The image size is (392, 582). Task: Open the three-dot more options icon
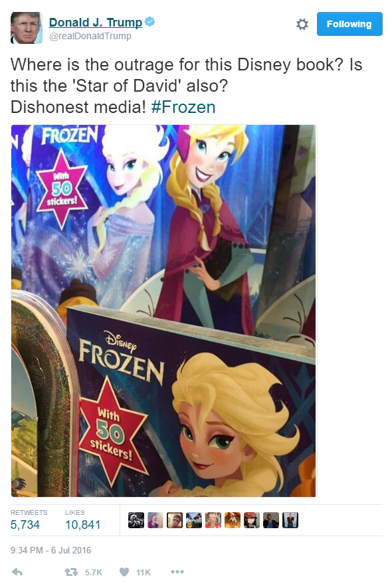[x=177, y=571]
